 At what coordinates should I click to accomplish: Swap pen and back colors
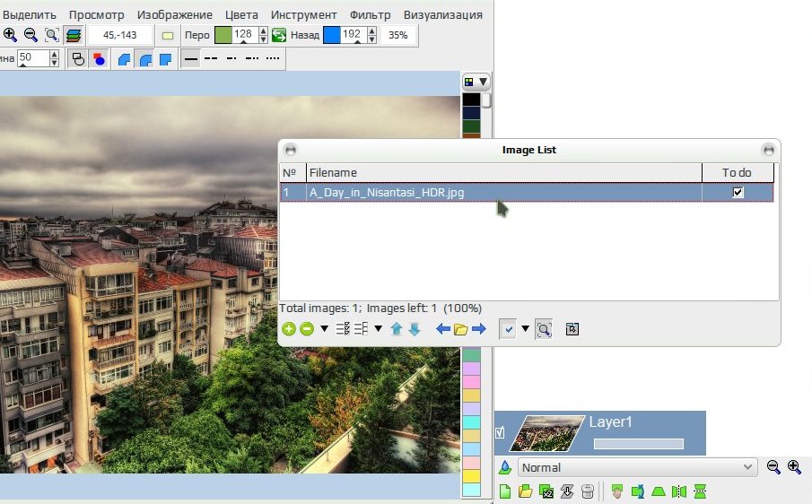pyautogui.click(x=279, y=35)
